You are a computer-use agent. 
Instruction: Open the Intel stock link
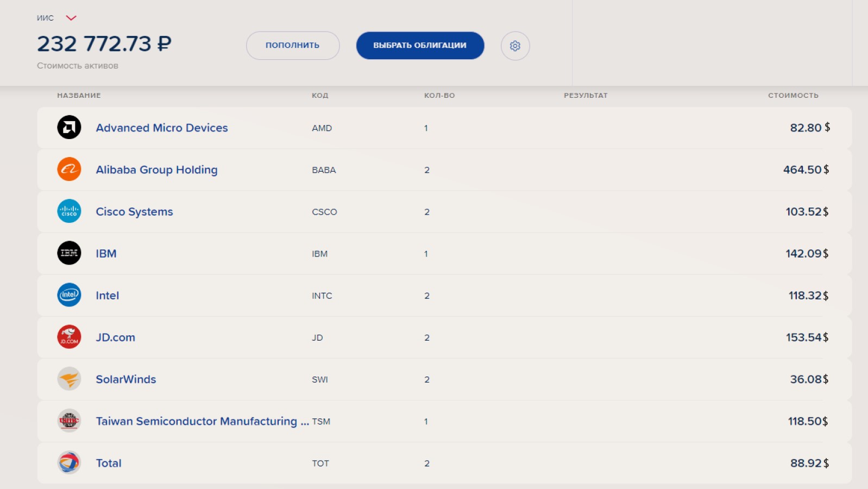(x=107, y=296)
